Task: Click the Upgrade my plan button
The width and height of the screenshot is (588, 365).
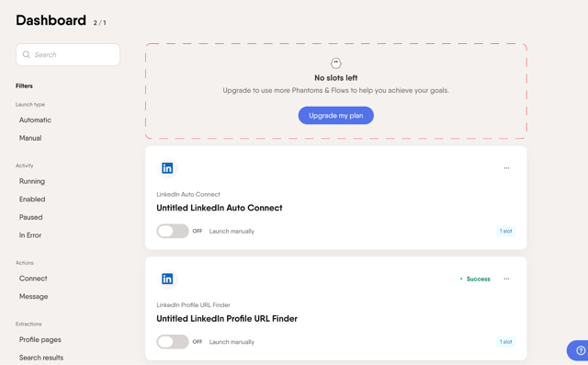Action: point(336,116)
